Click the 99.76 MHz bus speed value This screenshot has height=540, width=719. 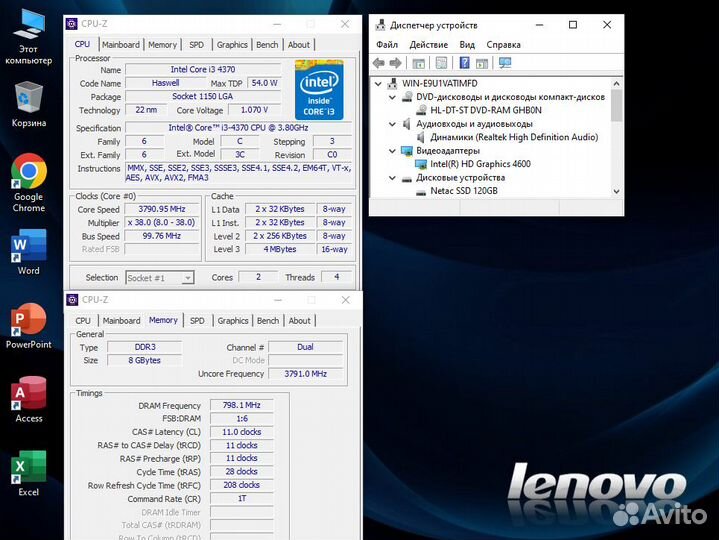coord(162,236)
